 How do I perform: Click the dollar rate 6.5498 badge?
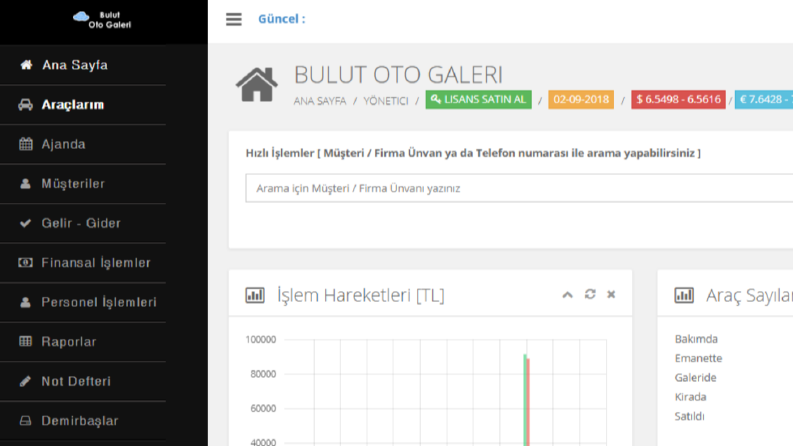[678, 100]
